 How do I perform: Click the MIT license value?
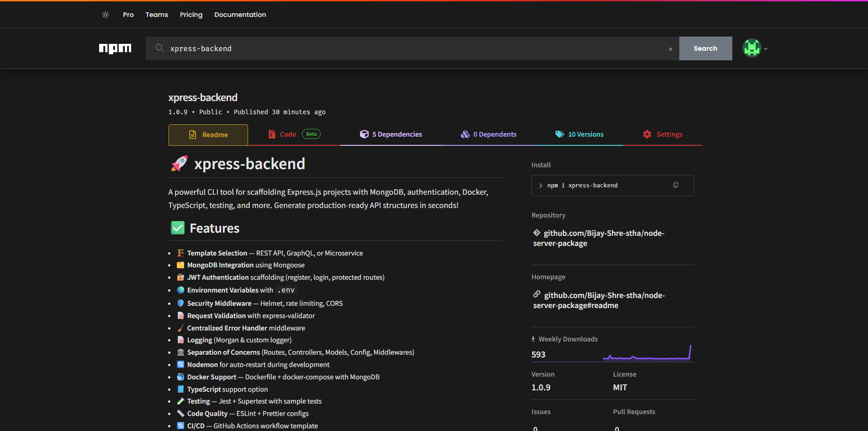(x=620, y=388)
